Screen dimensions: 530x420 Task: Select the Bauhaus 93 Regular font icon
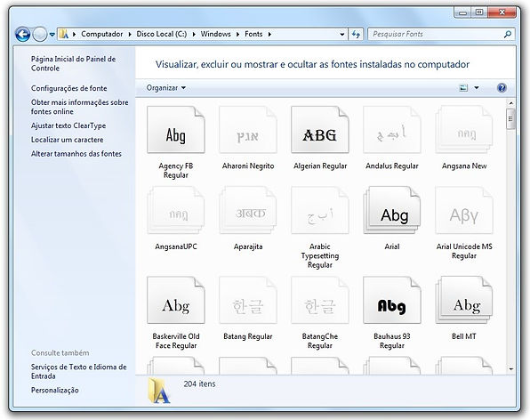coord(392,300)
